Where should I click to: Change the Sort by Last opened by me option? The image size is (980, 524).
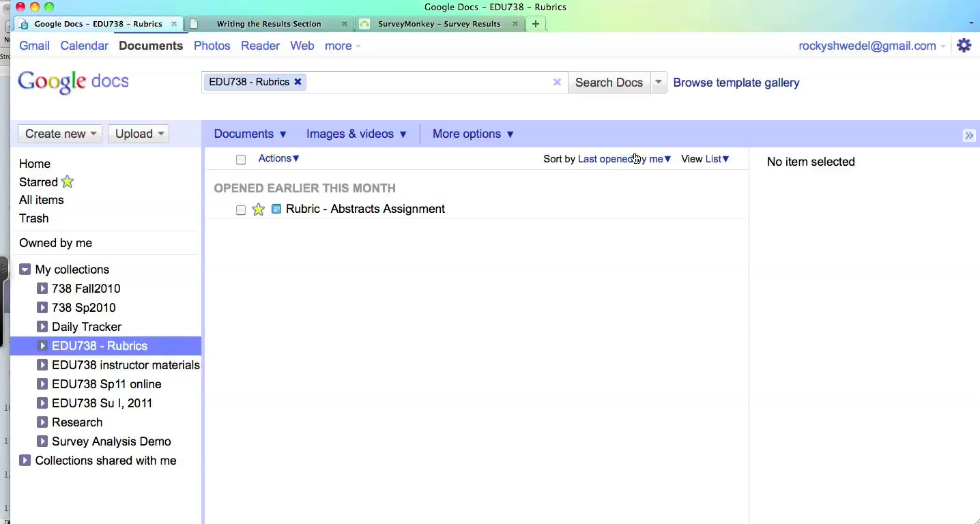pos(624,159)
